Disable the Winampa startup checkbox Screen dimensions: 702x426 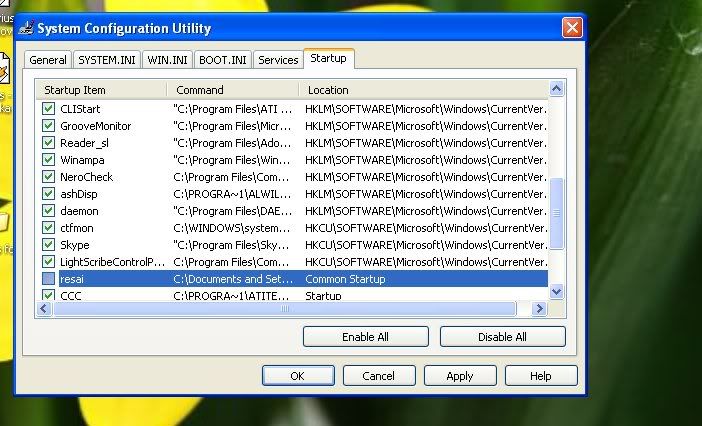[48, 160]
